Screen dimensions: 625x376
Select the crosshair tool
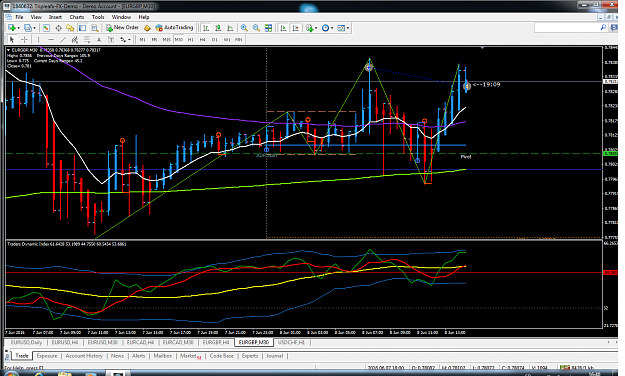pyautogui.click(x=24, y=39)
